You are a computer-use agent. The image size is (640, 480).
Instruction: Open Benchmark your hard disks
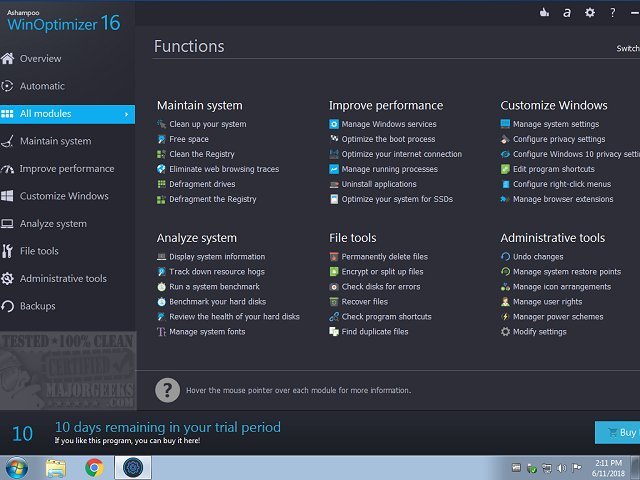point(218,302)
